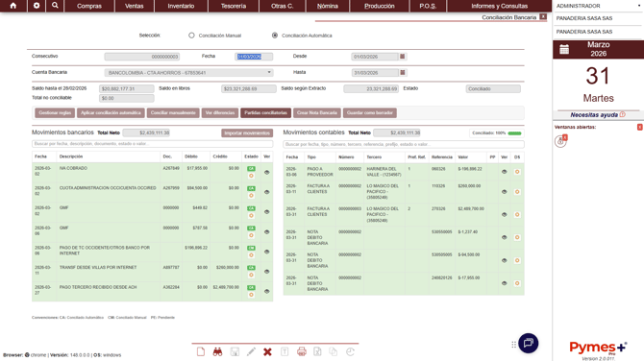
Task: Click Gestionar reglas button
Action: pyautogui.click(x=55, y=113)
